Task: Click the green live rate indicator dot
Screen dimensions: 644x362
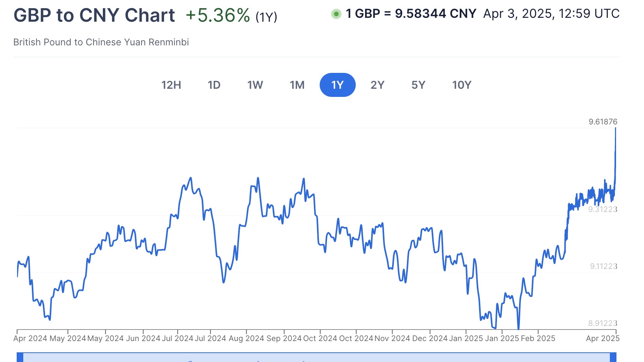Action: pos(336,14)
